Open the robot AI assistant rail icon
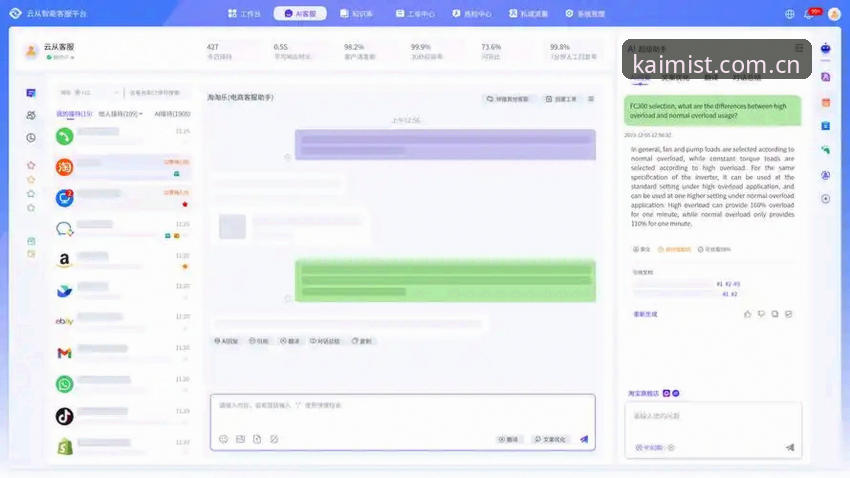The width and height of the screenshot is (850, 478). coord(826,49)
